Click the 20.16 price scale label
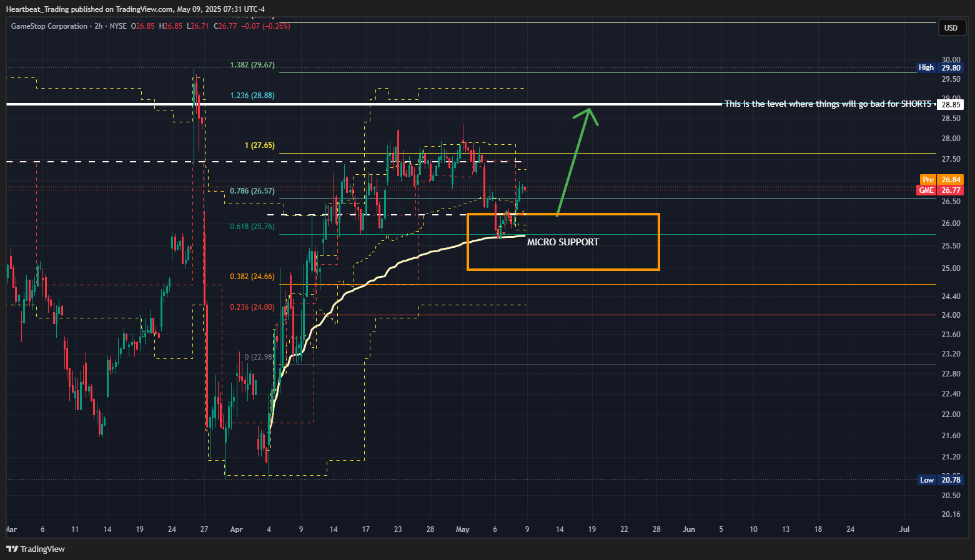Screen dimensions: 975x560 coord(951,514)
